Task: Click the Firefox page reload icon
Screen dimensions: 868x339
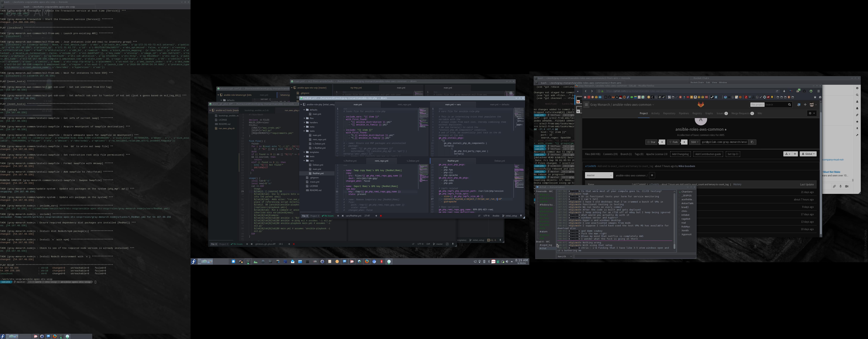Action: pyautogui.click(x=777, y=91)
